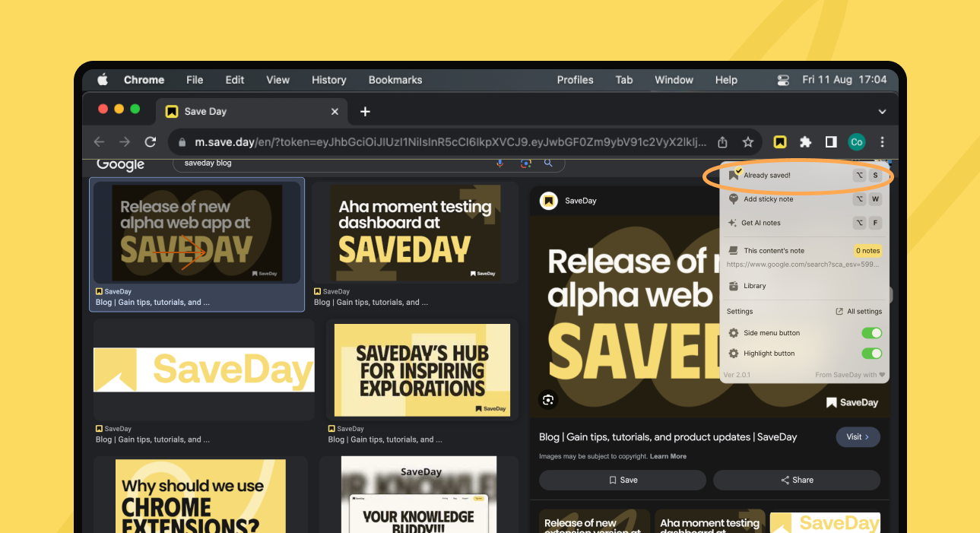Screen dimensions: 980x533
Task: Click the Share button under preview
Action: [x=797, y=480]
